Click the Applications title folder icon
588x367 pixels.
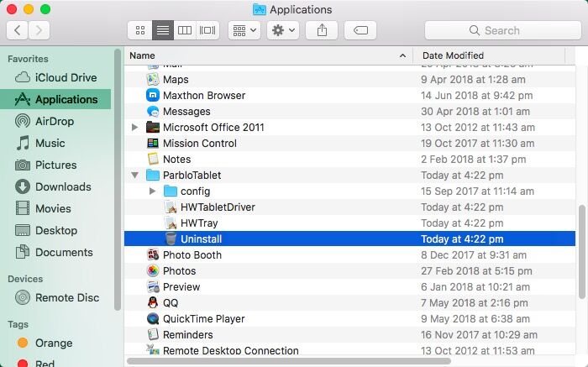260,9
